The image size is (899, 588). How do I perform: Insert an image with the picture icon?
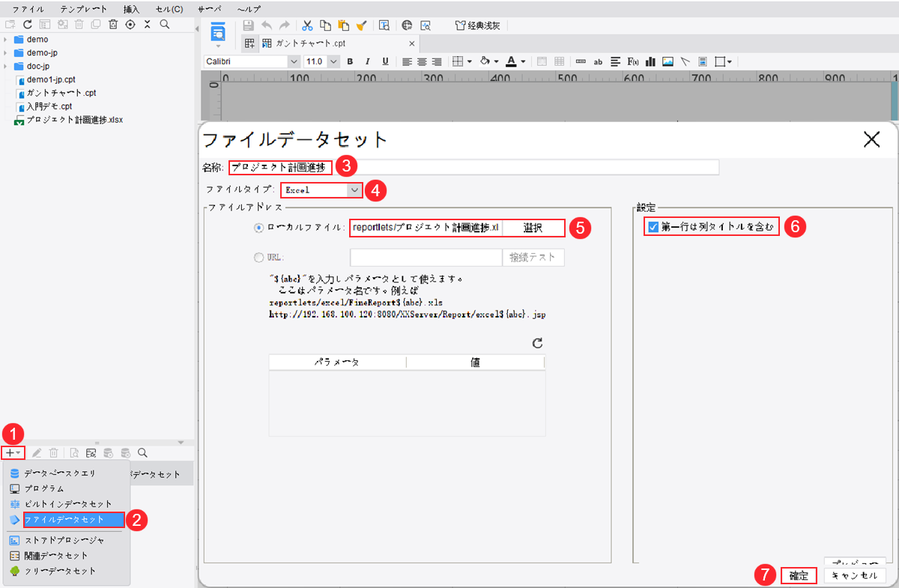pyautogui.click(x=668, y=61)
